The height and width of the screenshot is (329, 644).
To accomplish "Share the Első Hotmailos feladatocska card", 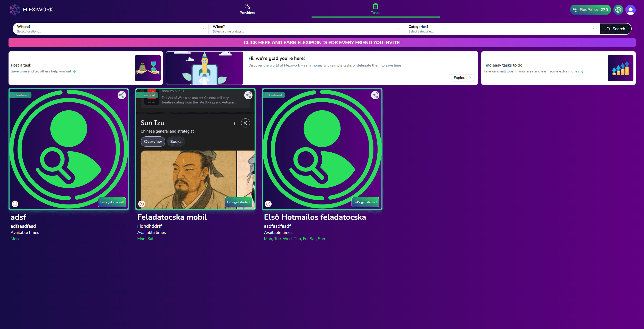I will point(375,95).
